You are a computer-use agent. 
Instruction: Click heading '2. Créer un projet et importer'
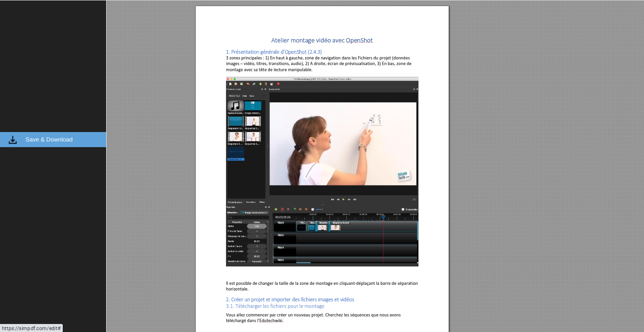pos(290,299)
